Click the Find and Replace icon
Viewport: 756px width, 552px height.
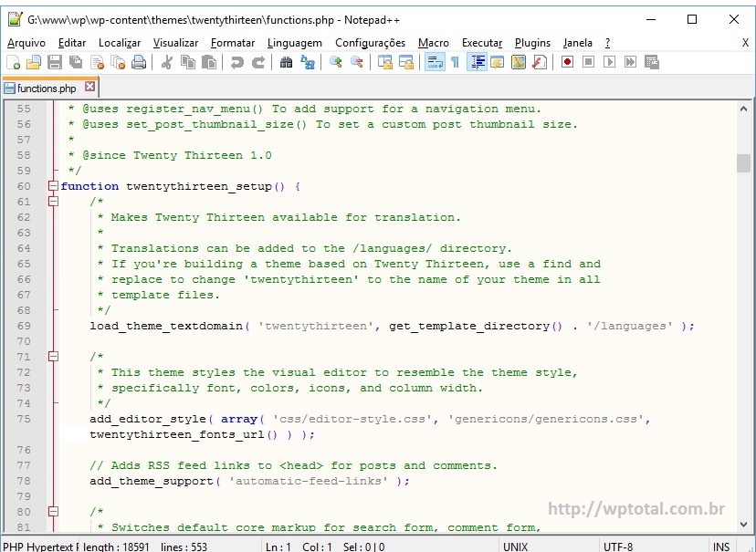click(308, 62)
